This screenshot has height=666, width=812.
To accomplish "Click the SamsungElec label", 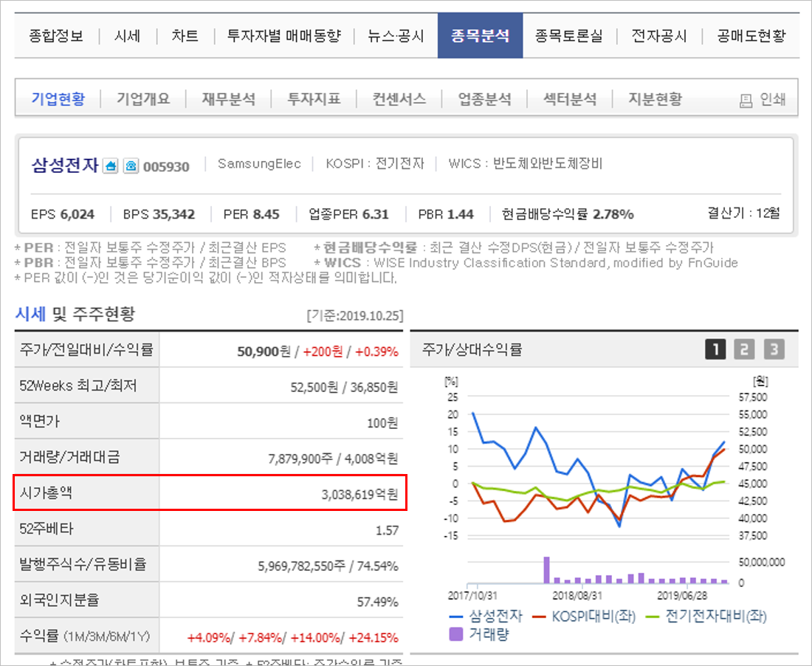I will point(259,164).
